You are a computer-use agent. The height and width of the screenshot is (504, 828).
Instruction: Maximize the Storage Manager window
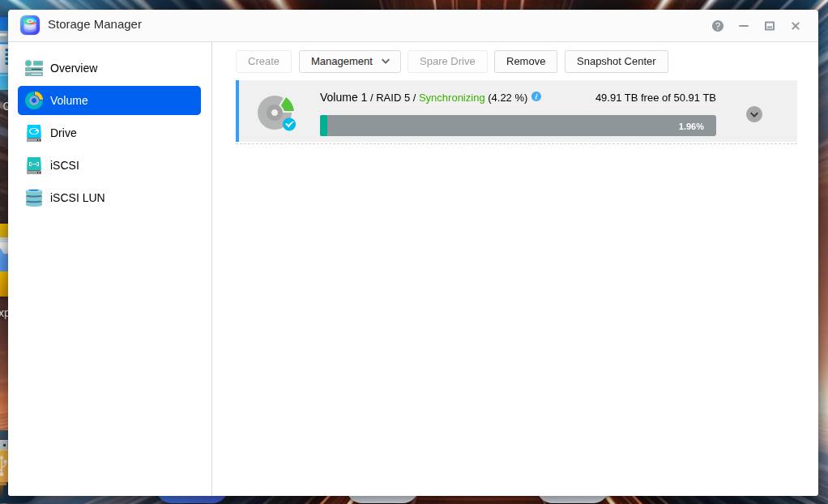click(x=770, y=26)
